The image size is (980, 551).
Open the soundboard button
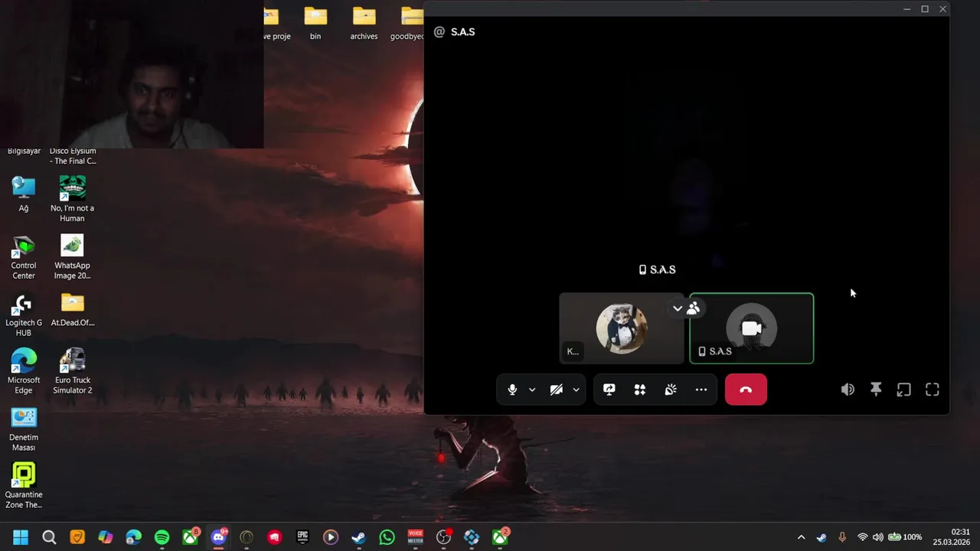[671, 390]
